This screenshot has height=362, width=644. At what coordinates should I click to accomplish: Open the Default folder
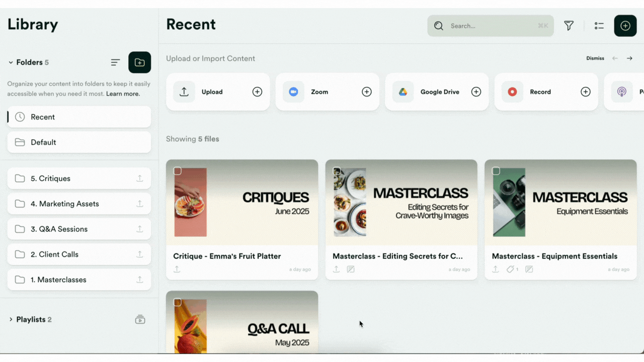point(79,142)
